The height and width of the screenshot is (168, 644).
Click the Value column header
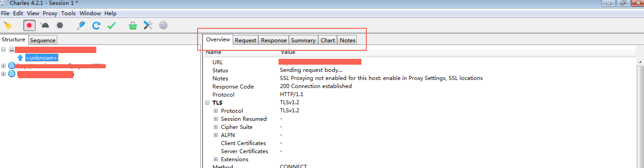[288, 52]
